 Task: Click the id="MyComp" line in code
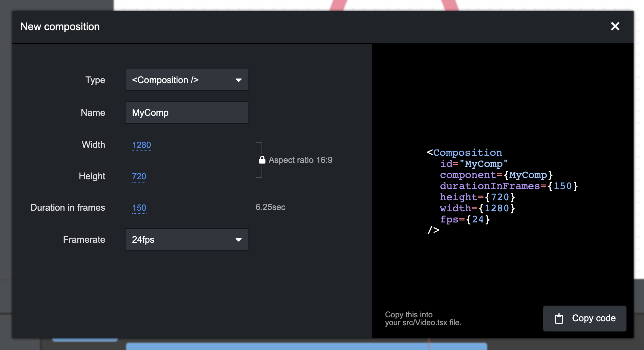pyautogui.click(x=474, y=164)
